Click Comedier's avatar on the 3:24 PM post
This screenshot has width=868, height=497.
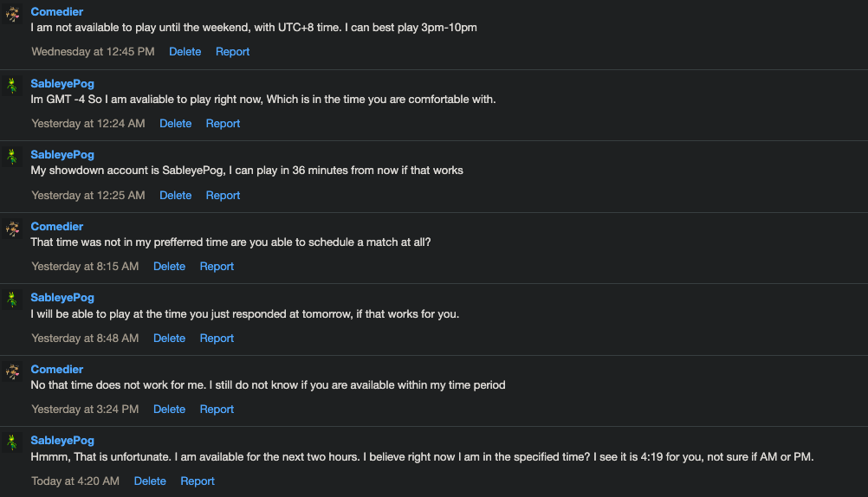click(13, 371)
